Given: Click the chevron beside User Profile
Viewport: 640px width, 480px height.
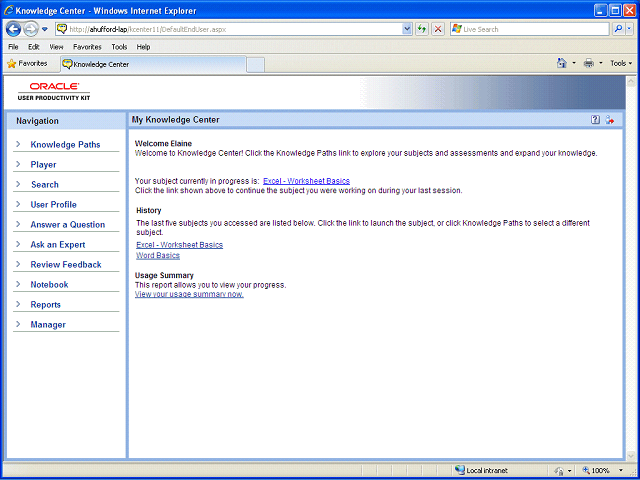Looking at the screenshot, I should (x=18, y=204).
